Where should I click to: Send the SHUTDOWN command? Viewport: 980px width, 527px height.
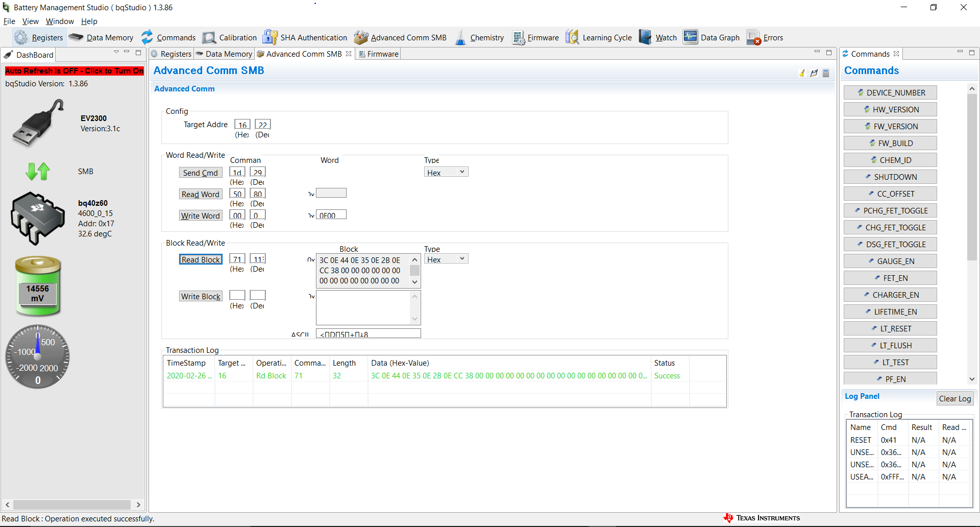(x=890, y=177)
